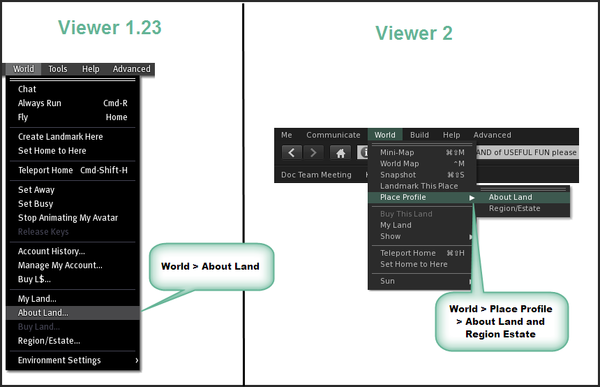
Task: Expand the Sun submenu arrow
Action: pyautogui.click(x=471, y=281)
